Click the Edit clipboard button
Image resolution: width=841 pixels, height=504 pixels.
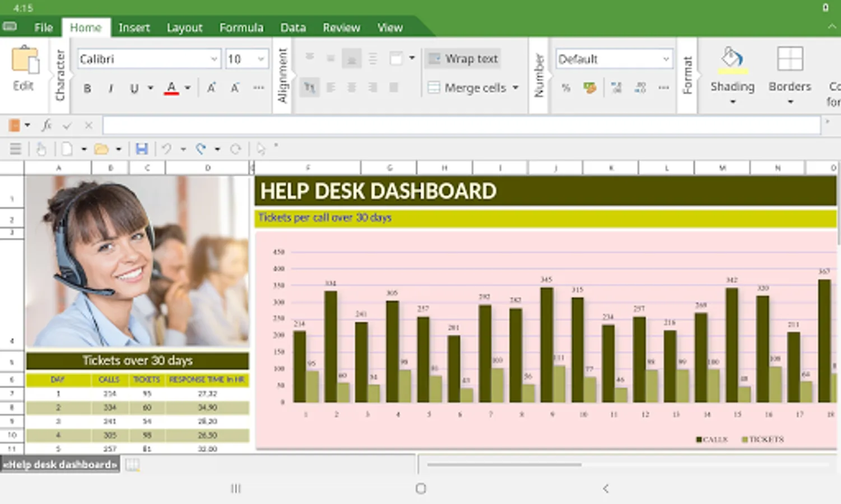click(x=24, y=68)
